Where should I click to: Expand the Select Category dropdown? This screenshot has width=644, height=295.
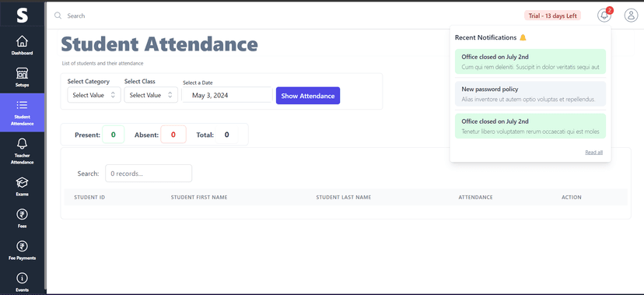pos(94,95)
